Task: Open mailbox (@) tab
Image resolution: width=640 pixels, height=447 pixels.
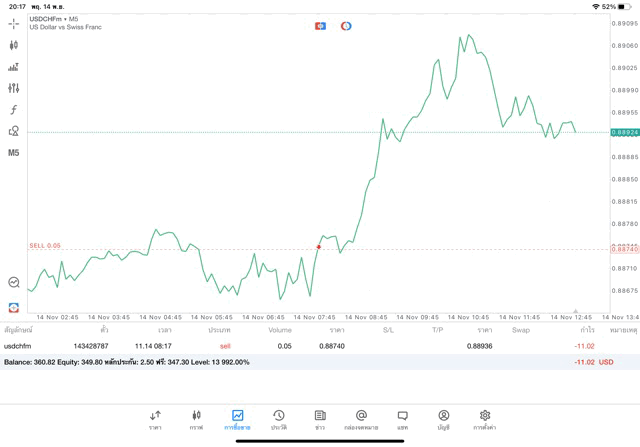Action: (361, 419)
